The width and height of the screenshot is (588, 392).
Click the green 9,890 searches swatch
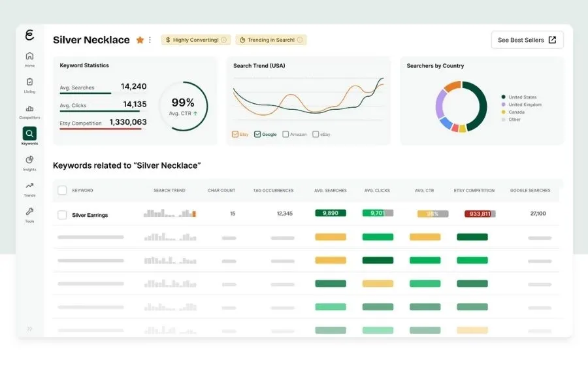pyautogui.click(x=331, y=213)
